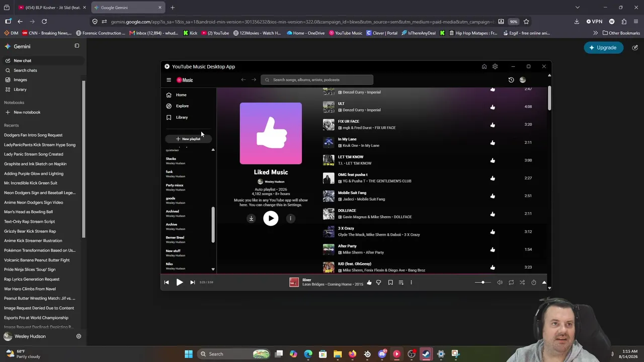Toggle repeat mode in the player
Screen dimensions: 644x362
click(511, 283)
